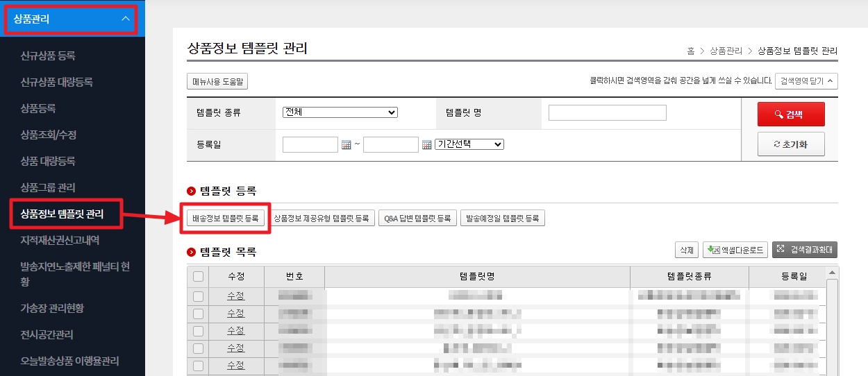
Task: Collapse the 상품관리 menu chevron
Action: pyautogui.click(x=126, y=19)
